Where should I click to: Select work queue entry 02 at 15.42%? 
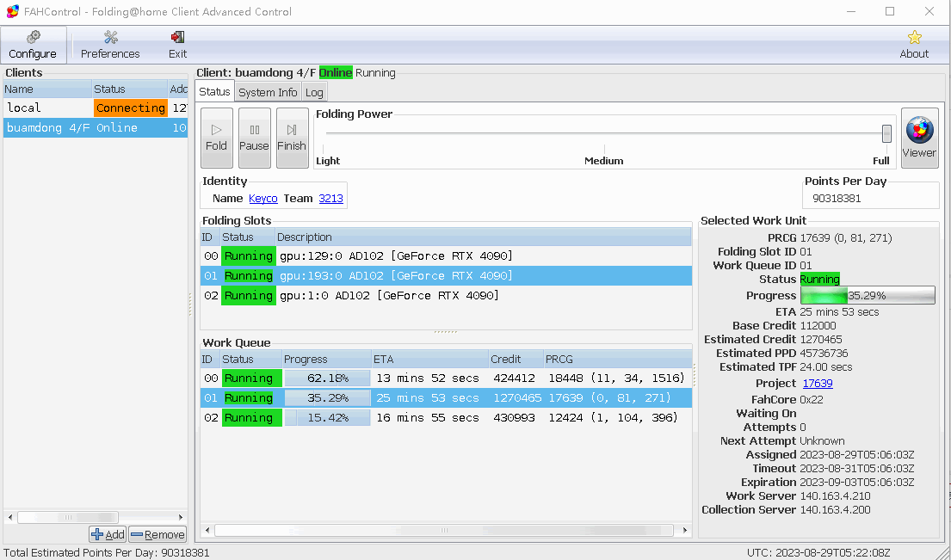coord(446,417)
